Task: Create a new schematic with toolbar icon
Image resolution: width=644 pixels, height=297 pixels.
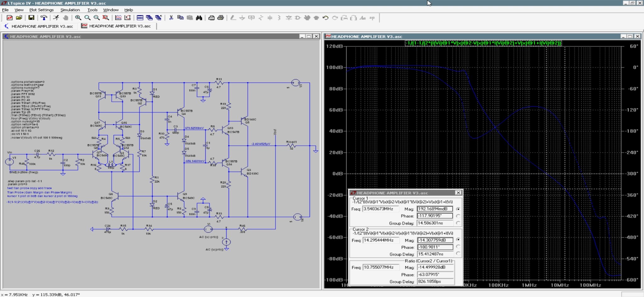Action: [x=9, y=18]
